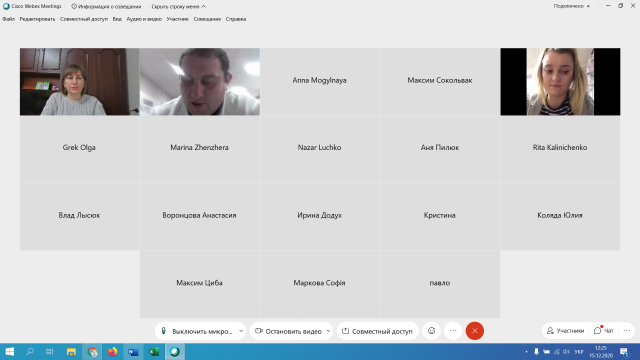Click Совместный доступ share button

pyautogui.click(x=378, y=331)
